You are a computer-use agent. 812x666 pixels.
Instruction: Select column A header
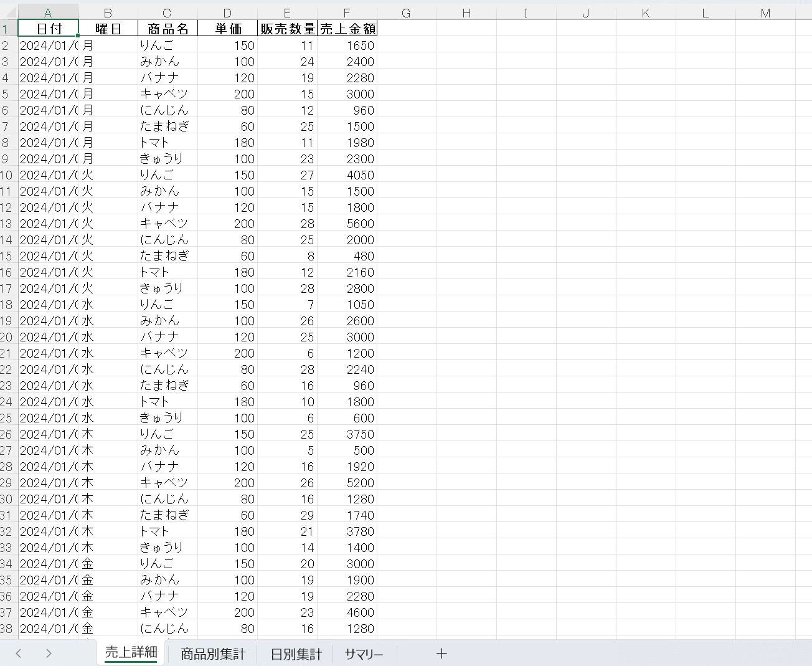click(48, 12)
